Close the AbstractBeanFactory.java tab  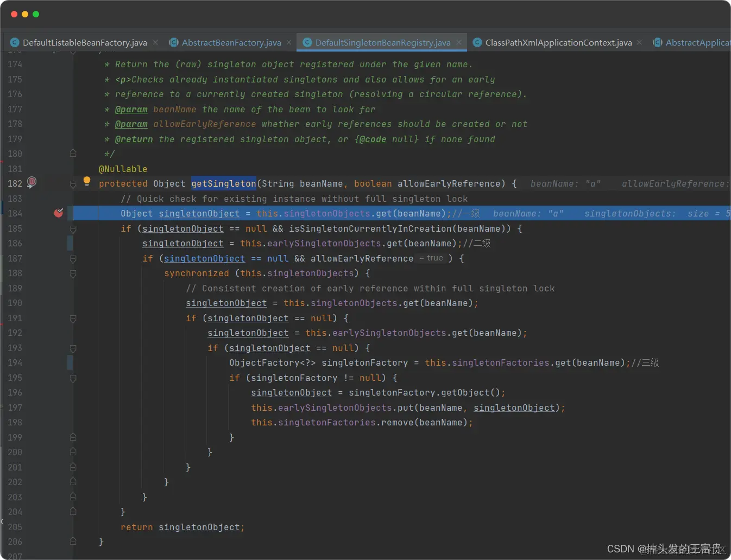[x=289, y=42]
